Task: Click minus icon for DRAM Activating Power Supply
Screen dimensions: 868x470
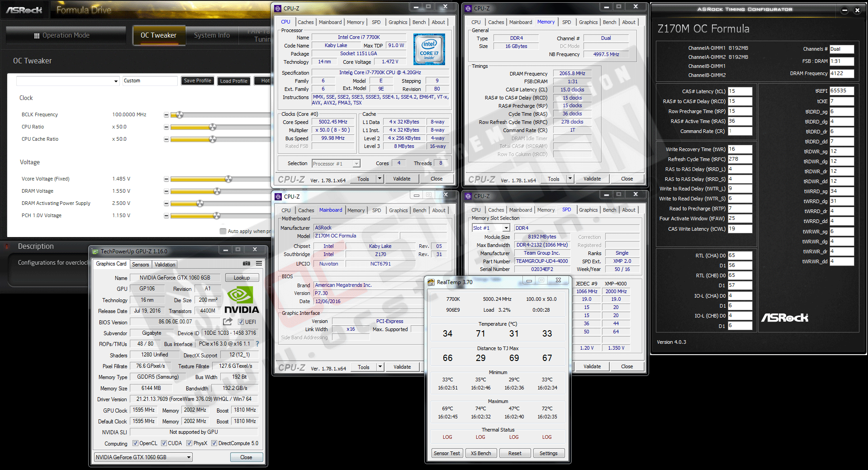Action: (166, 204)
